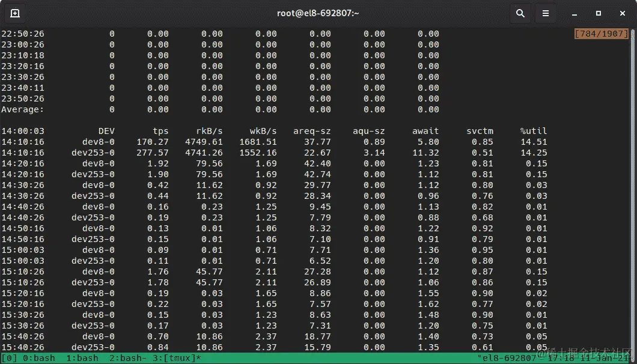Click the await value 1.55

coord(428,293)
